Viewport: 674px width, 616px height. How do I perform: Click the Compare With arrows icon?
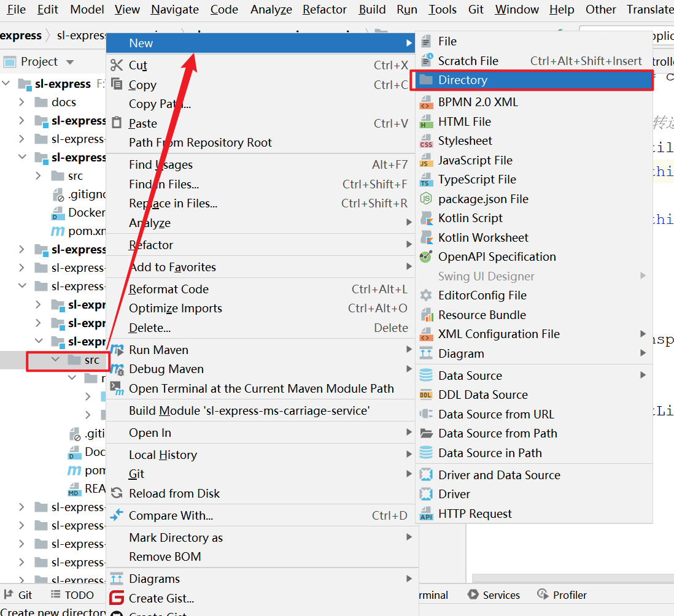tap(117, 515)
